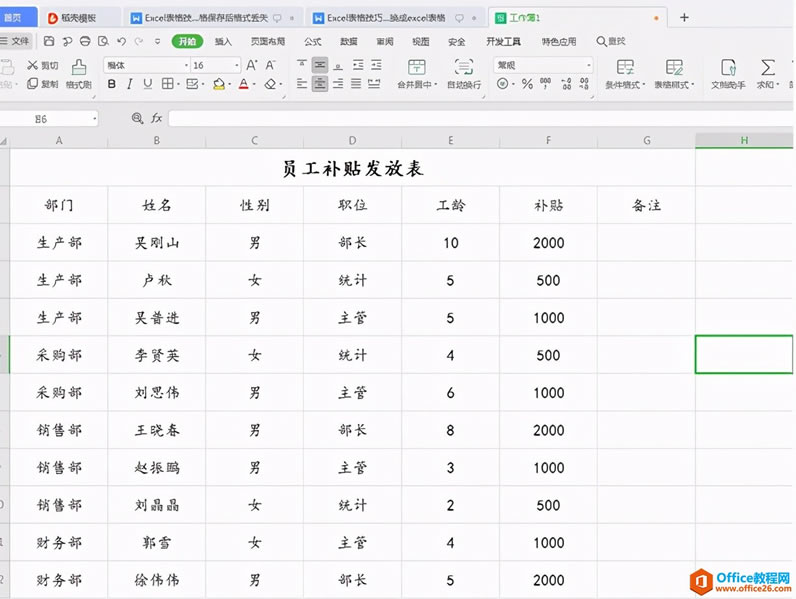Click the title cell 员工补贴发放表

click(352, 168)
